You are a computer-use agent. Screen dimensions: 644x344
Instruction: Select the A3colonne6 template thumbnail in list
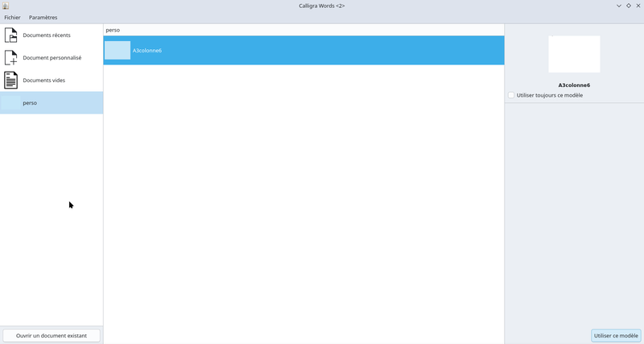(118, 51)
